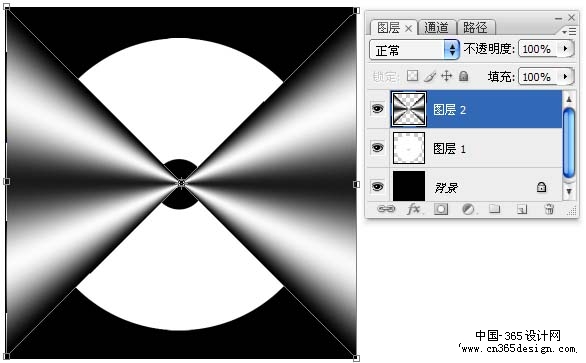The height and width of the screenshot is (363, 586).
Task: Click transform center reference point
Action: (x=181, y=183)
